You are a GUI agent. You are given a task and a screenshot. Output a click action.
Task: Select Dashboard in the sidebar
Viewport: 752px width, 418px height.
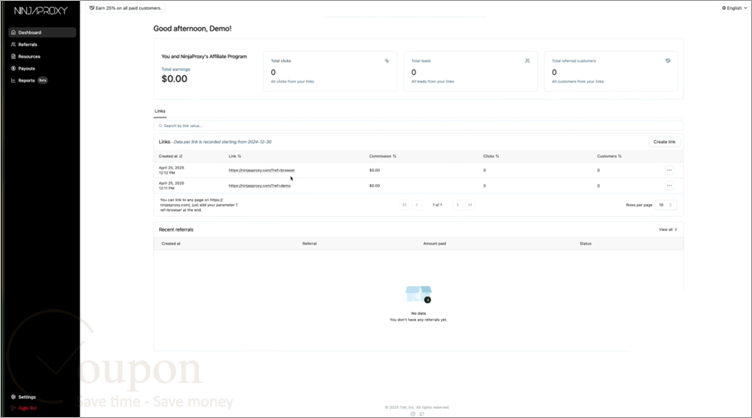pos(42,33)
